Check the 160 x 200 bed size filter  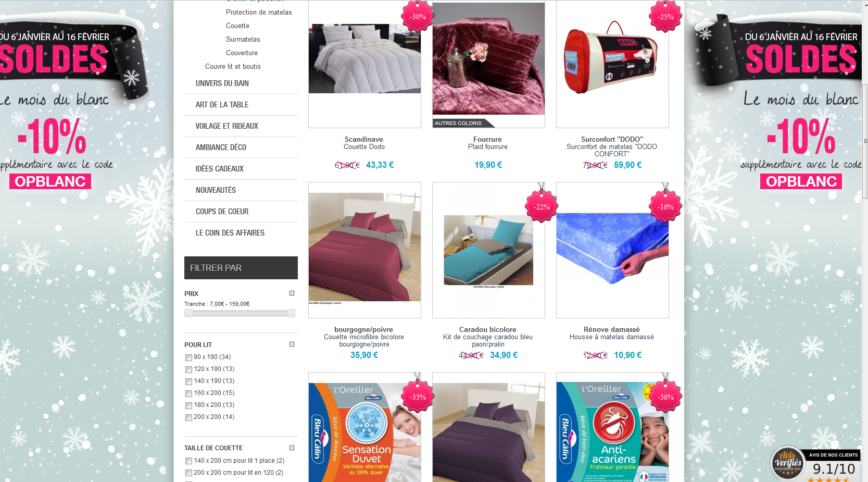188,393
